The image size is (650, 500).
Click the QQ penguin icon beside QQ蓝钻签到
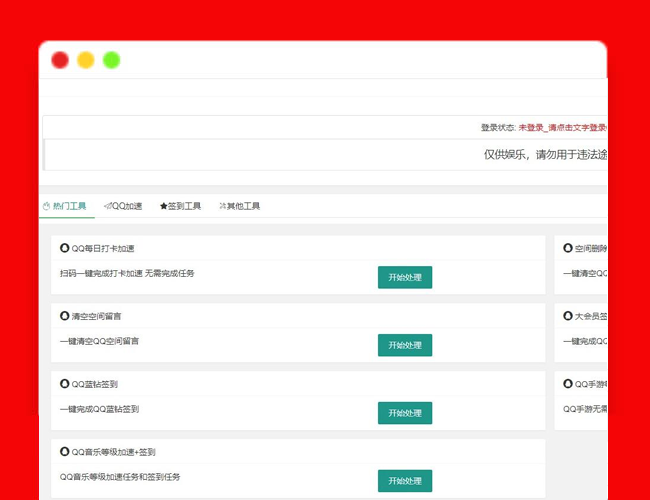click(64, 384)
